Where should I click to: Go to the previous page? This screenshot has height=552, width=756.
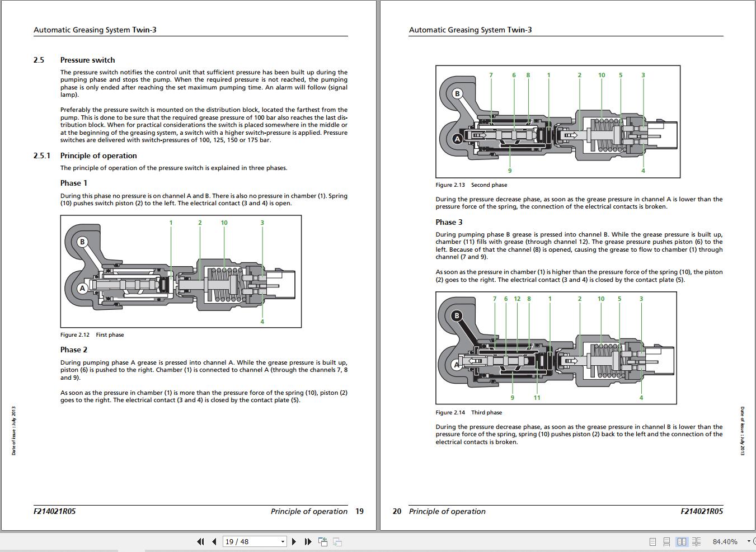pos(214,541)
